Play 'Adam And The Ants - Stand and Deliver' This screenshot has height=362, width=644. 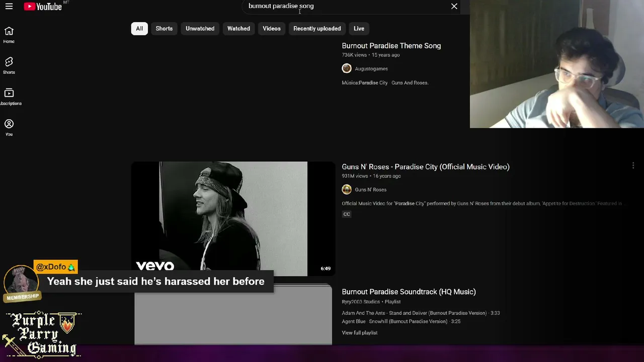point(421,313)
